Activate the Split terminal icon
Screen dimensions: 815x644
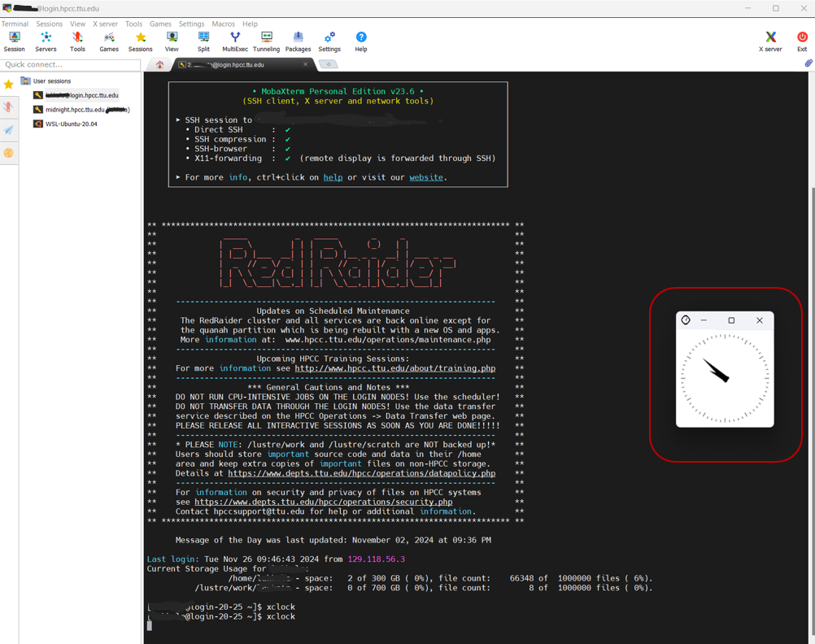pos(203,41)
